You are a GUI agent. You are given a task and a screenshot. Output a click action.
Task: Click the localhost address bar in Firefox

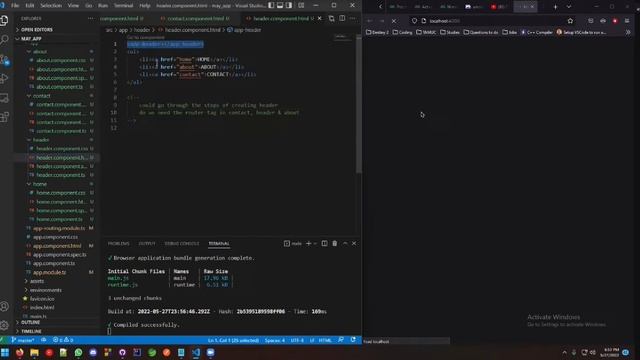point(492,21)
